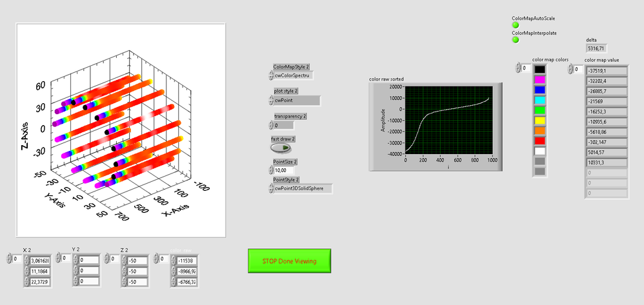Select the black color map swatch
The image size is (644, 305).
point(539,70)
